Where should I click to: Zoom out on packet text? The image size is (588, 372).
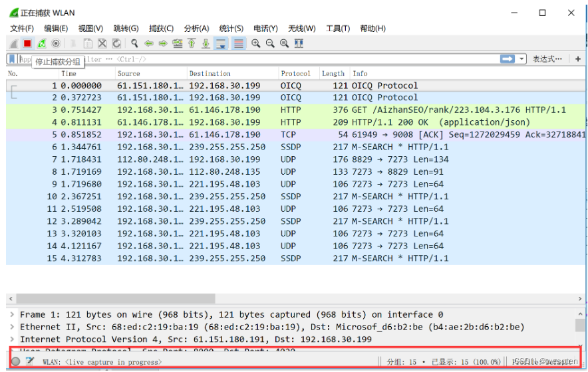pos(270,43)
